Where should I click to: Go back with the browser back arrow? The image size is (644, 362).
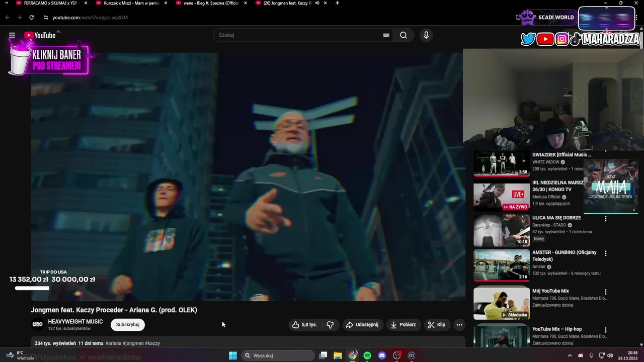(7, 18)
